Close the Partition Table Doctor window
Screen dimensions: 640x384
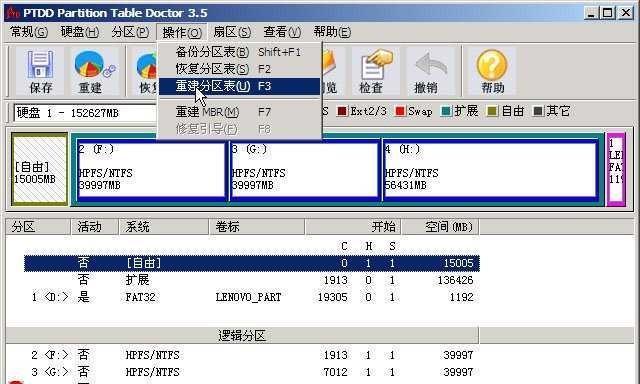pyautogui.click(x=625, y=13)
